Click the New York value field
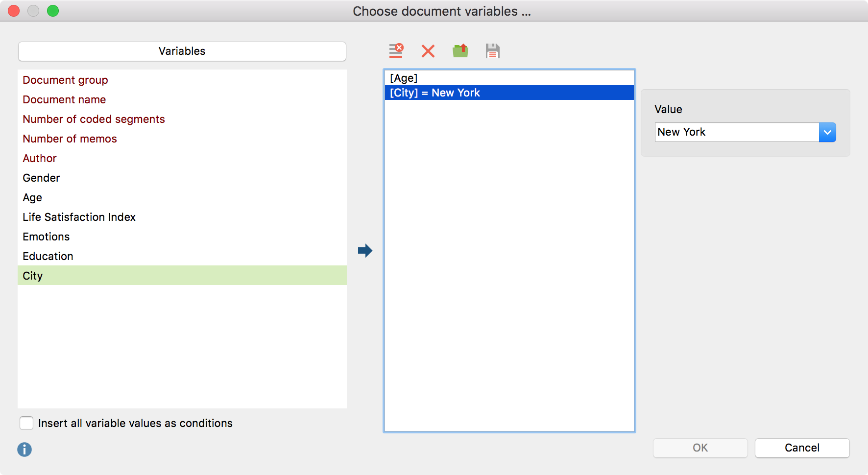Image resolution: width=868 pixels, height=475 pixels. tap(736, 132)
